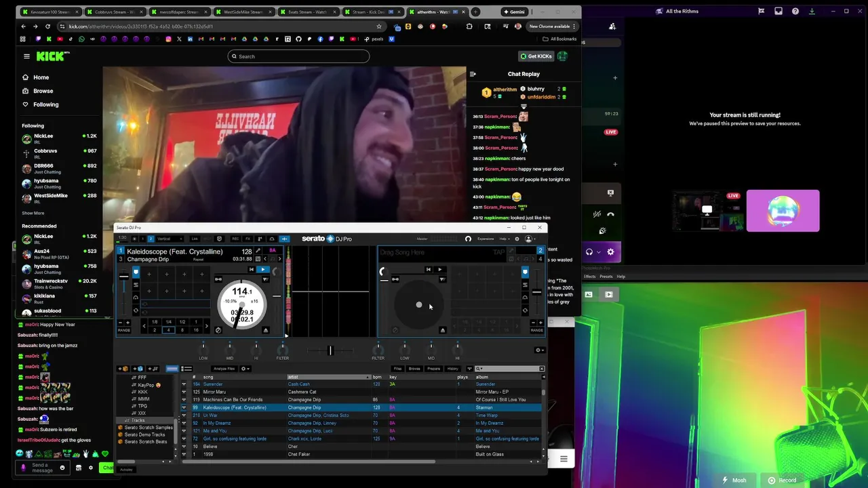The image size is (868, 488).
Task: Open the Browse panel tab
Action: click(414, 369)
